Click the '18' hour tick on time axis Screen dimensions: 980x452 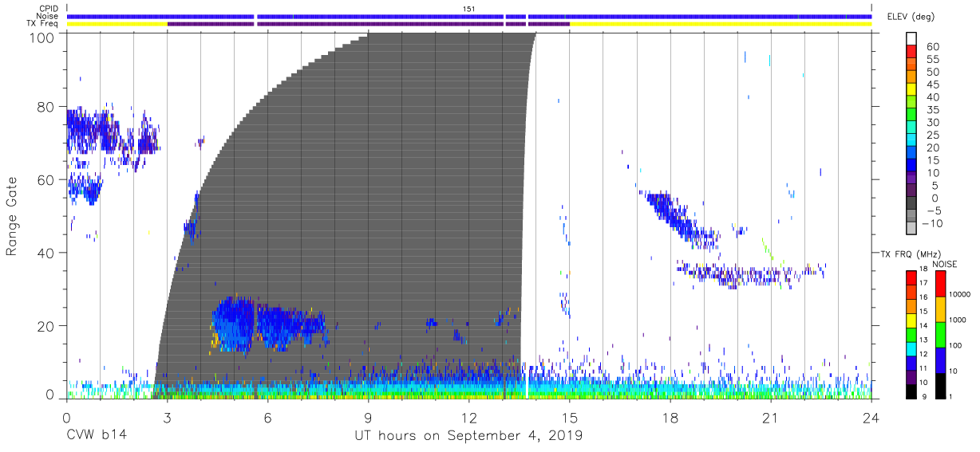[x=670, y=418]
